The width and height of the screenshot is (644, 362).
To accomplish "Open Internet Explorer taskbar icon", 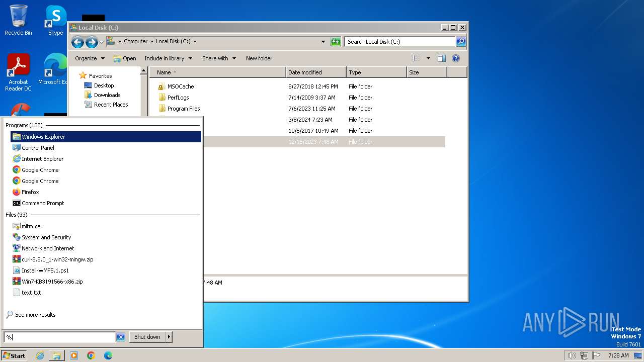I will [x=40, y=355].
